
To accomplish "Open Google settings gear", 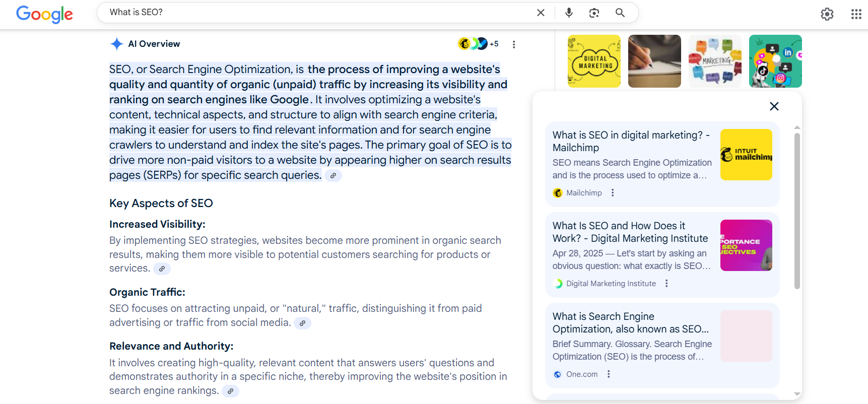I will pyautogui.click(x=827, y=14).
